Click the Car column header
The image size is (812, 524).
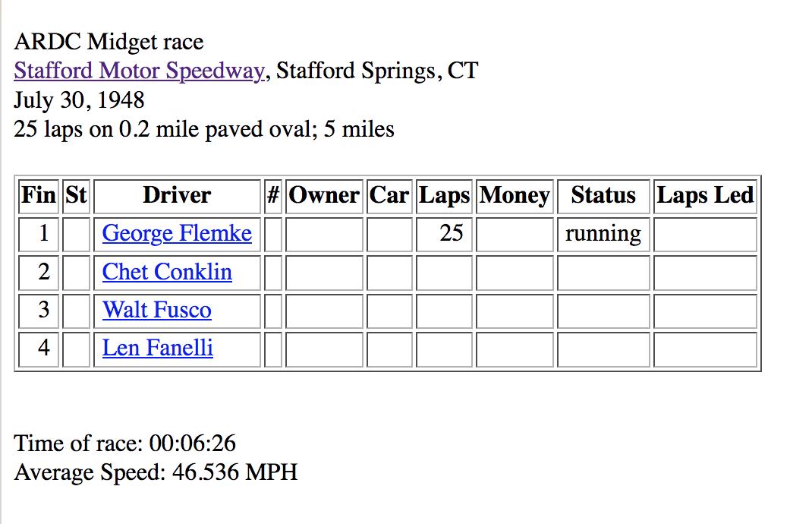[x=389, y=196]
